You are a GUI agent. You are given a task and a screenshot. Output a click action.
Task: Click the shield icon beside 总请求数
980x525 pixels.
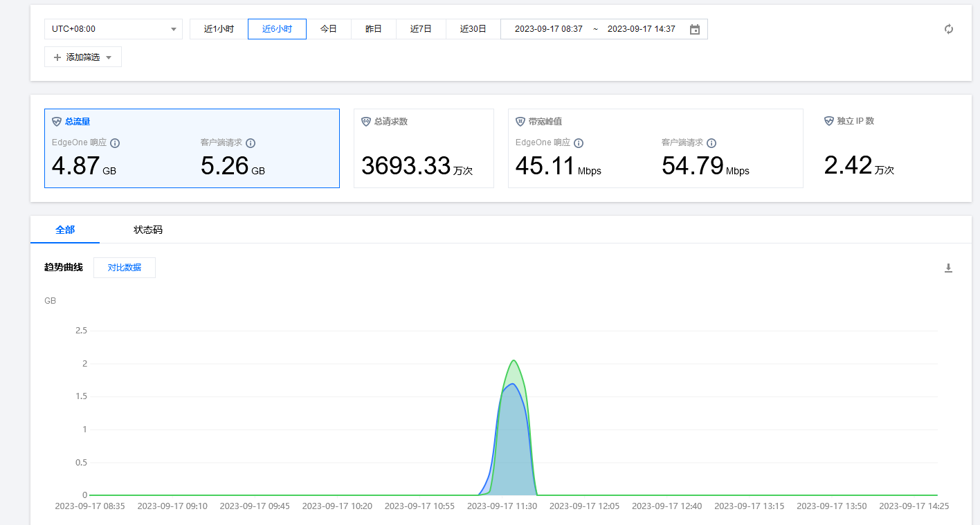point(366,121)
